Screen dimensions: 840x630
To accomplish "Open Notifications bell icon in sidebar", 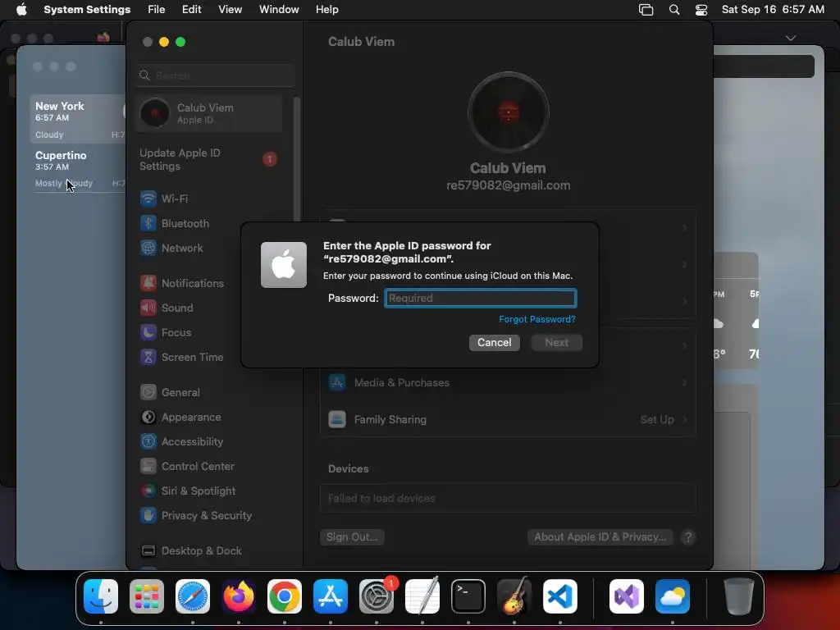I will pyautogui.click(x=148, y=283).
